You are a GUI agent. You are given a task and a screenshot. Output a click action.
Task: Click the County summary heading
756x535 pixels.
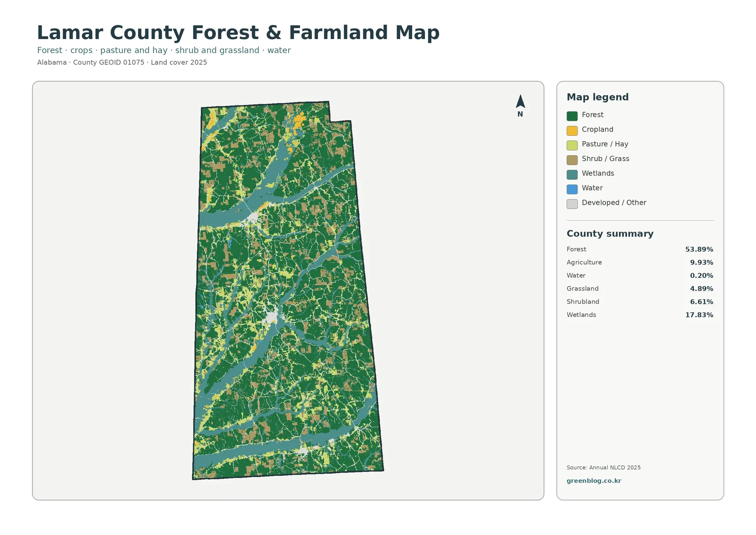[x=610, y=234]
